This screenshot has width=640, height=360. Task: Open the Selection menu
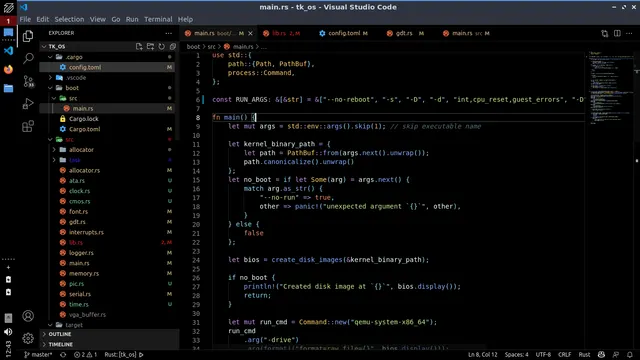coord(69,19)
